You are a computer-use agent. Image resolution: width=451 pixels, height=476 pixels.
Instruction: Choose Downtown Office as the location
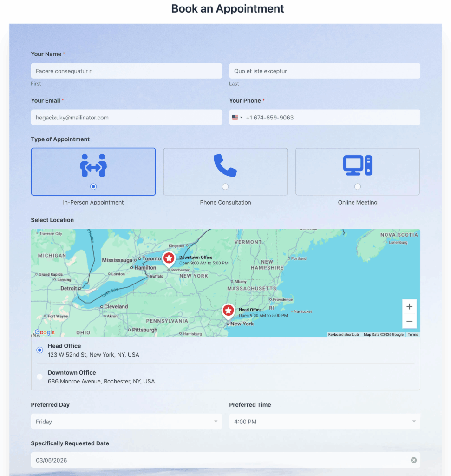click(x=39, y=377)
